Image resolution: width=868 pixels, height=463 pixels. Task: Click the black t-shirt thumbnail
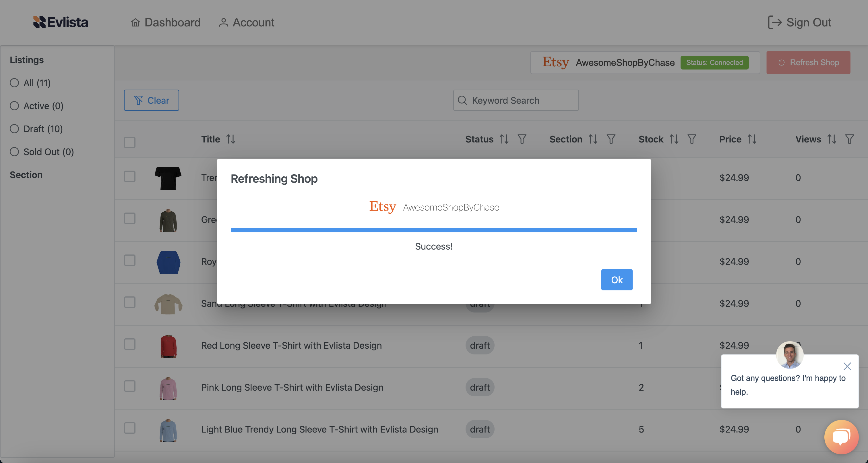pyautogui.click(x=168, y=178)
